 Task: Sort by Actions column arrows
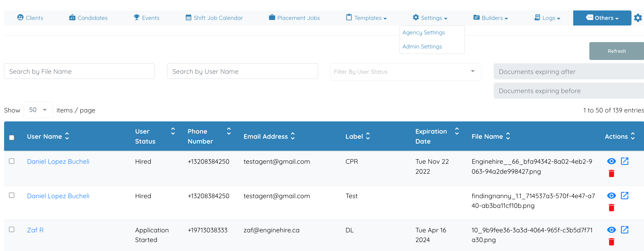coord(633,136)
